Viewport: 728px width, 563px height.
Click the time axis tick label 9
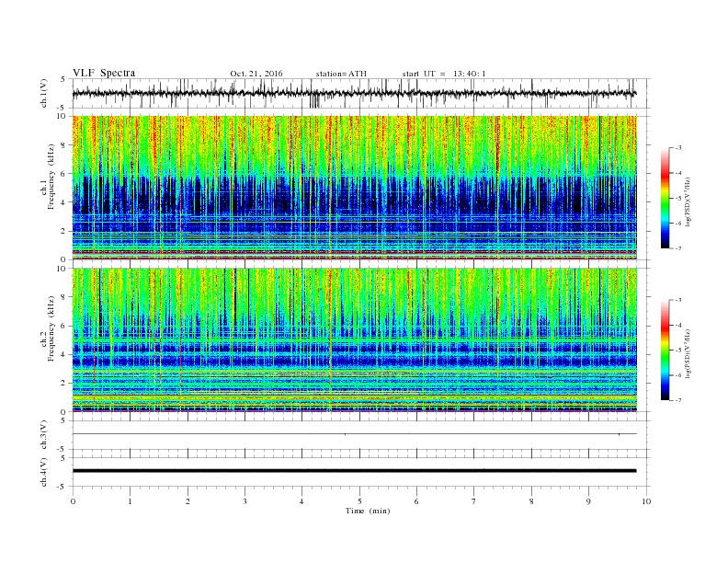[588, 501]
